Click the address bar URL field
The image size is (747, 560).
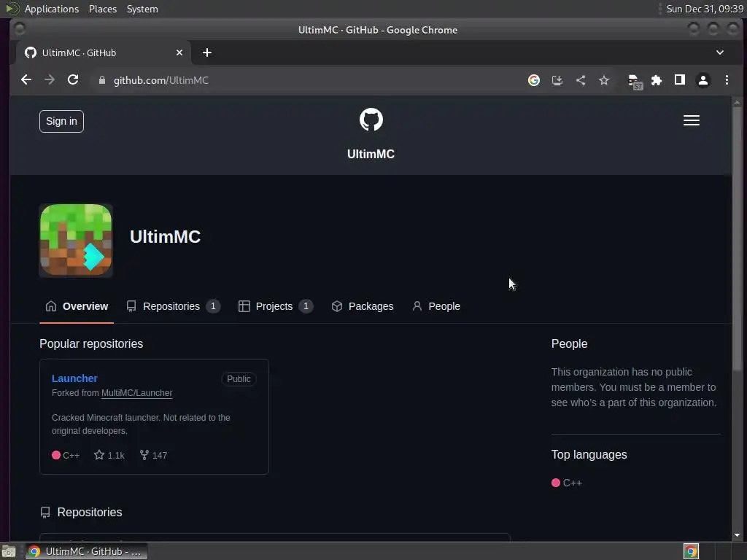(305, 80)
